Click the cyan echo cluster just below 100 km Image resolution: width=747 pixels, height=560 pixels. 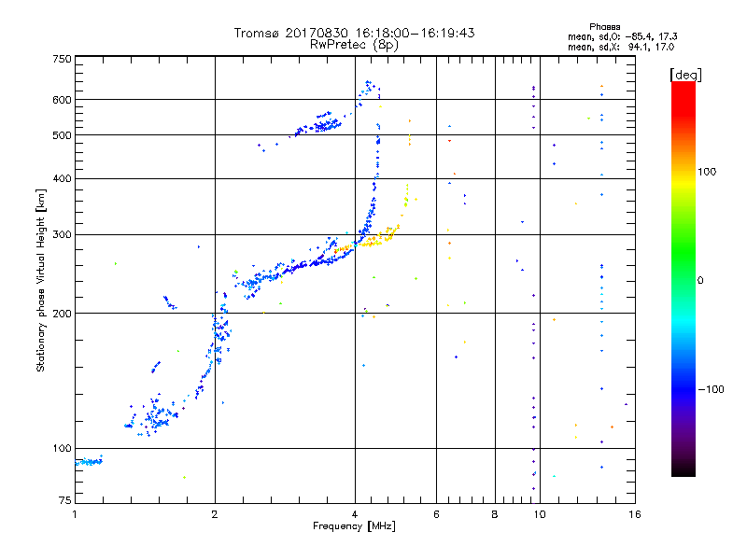tap(89, 461)
